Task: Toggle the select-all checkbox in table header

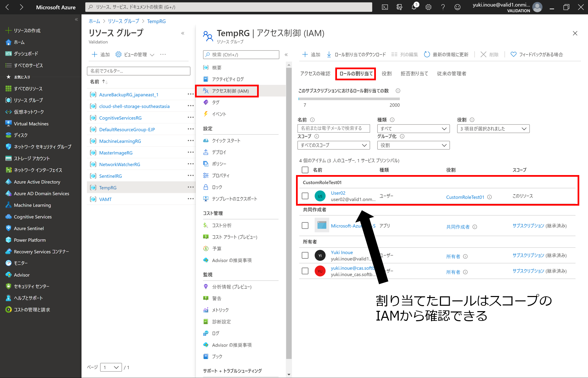Action: (x=305, y=170)
